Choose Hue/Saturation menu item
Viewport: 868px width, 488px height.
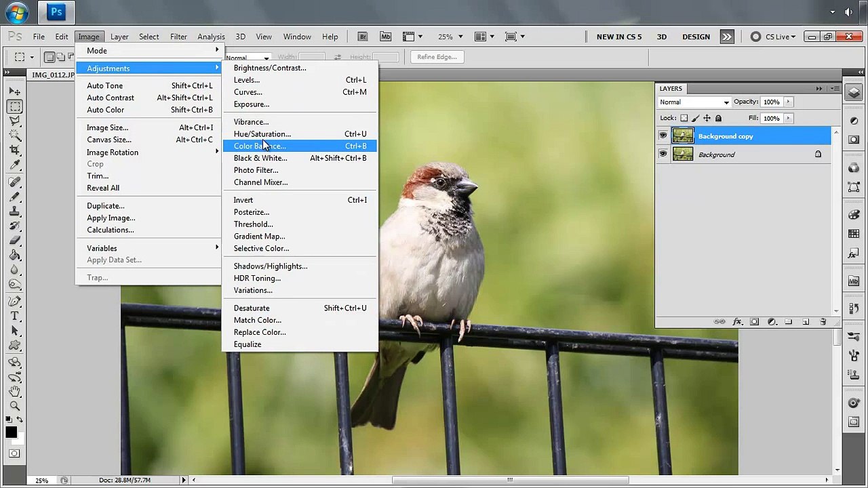(x=299, y=134)
